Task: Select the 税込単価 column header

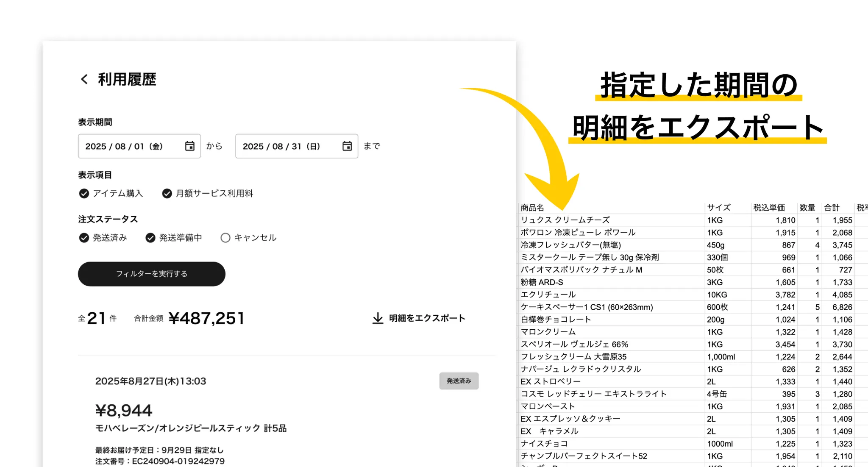Action: pos(769,208)
